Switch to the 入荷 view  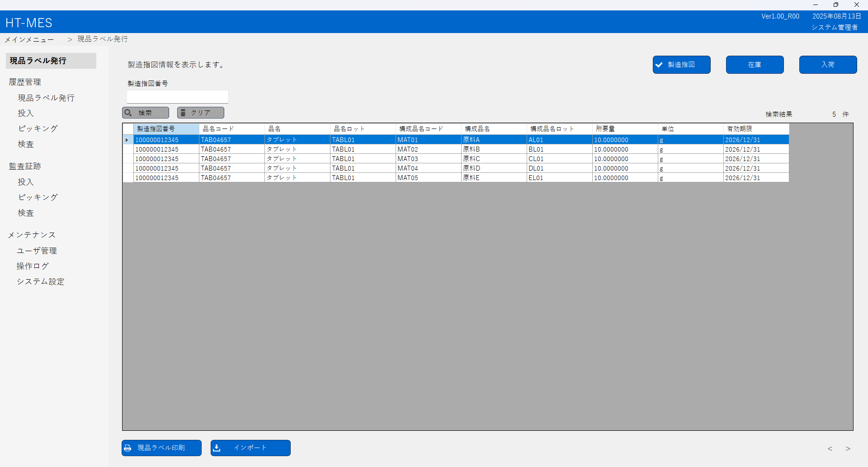pos(828,65)
